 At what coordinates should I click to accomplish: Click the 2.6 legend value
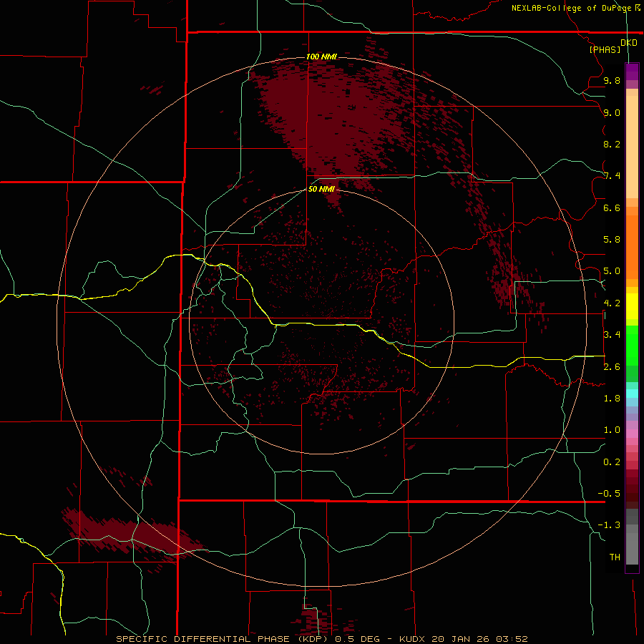[612, 367]
